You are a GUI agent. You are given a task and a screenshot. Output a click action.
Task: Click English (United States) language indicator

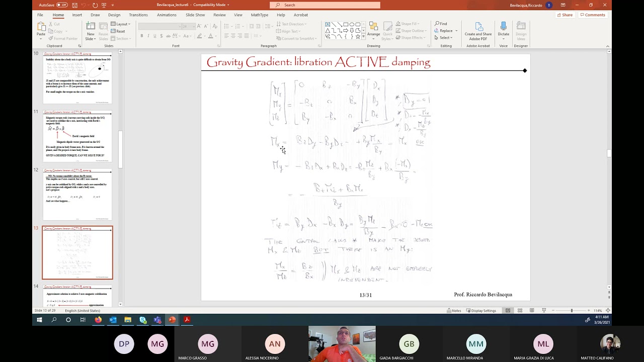pyautogui.click(x=83, y=310)
